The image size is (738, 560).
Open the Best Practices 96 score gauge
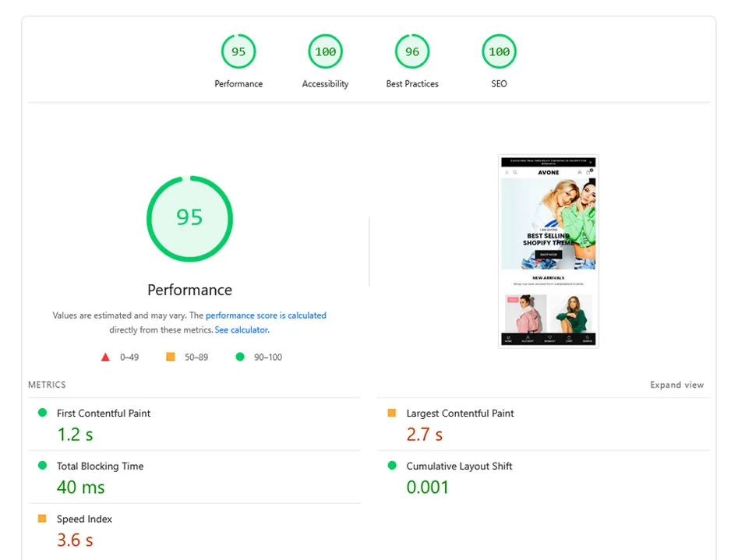412,52
